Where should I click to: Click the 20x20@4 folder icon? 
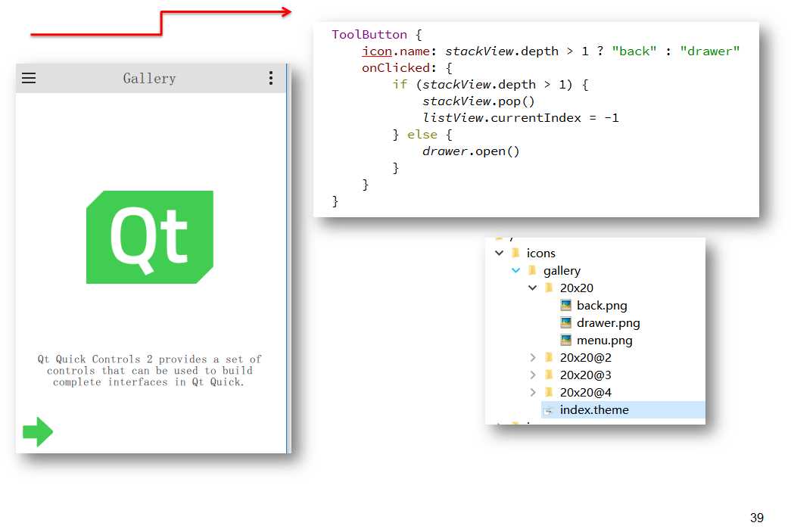coord(549,392)
